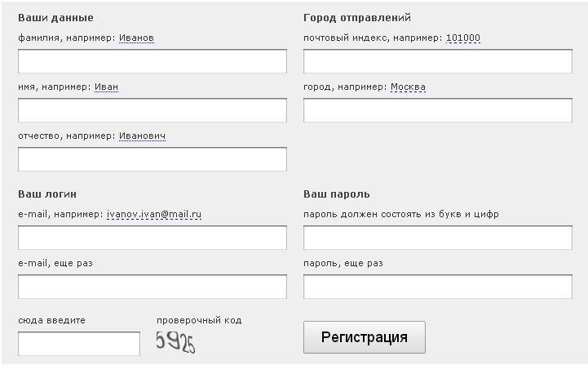Click the postal code (почтовый индекс) field

437,61
